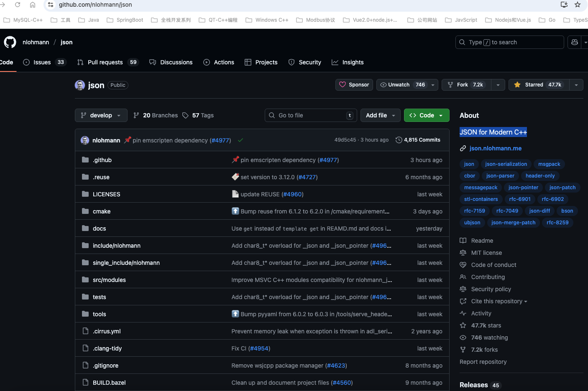Screen dimensions: 588x391
Task: Star toggle: click the Starred button
Action: tap(539, 85)
